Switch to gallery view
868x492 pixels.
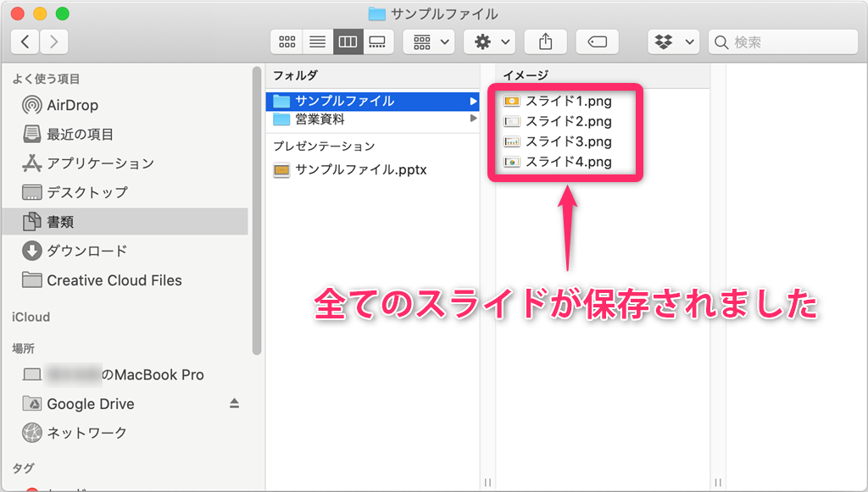(x=378, y=41)
